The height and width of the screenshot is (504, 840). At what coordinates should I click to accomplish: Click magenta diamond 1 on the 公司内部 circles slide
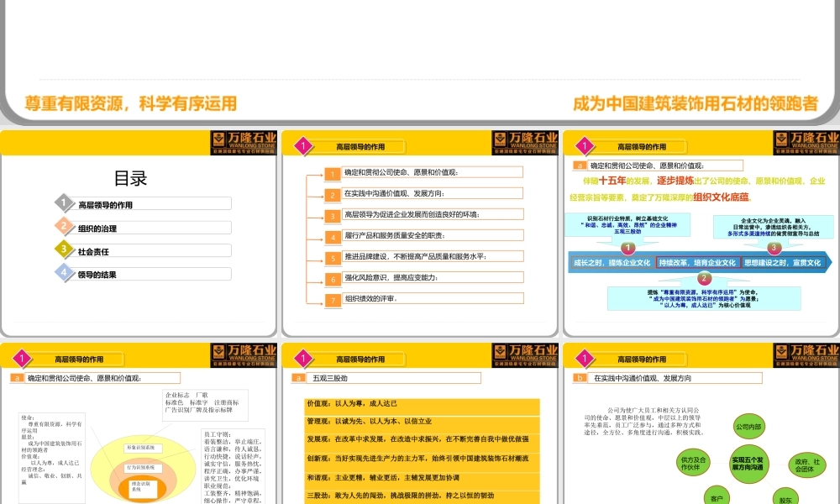[585, 359]
